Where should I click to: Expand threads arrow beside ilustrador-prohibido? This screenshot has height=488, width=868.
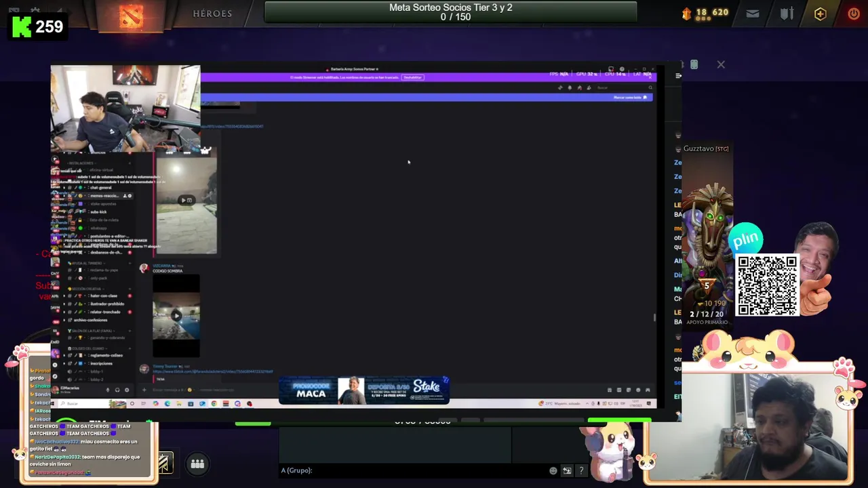tap(64, 304)
